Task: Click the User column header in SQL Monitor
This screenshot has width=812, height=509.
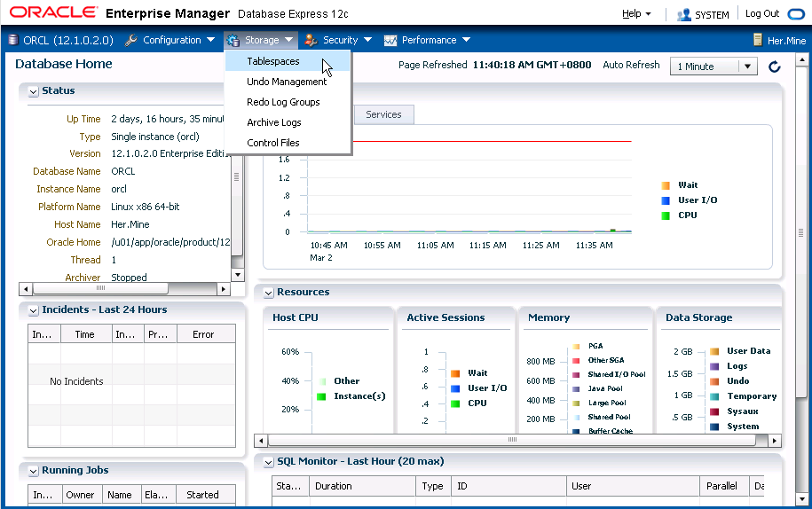Action: click(x=633, y=486)
